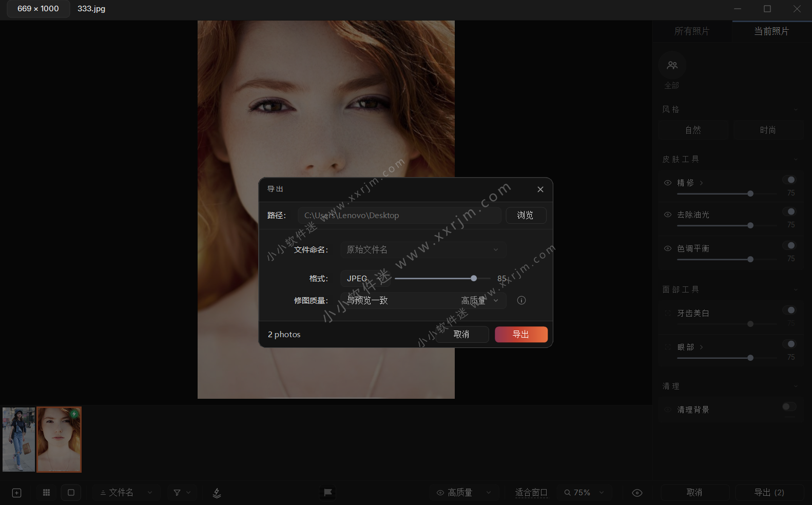Switch to grid view icon
Image resolution: width=812 pixels, height=505 pixels.
coord(46,493)
